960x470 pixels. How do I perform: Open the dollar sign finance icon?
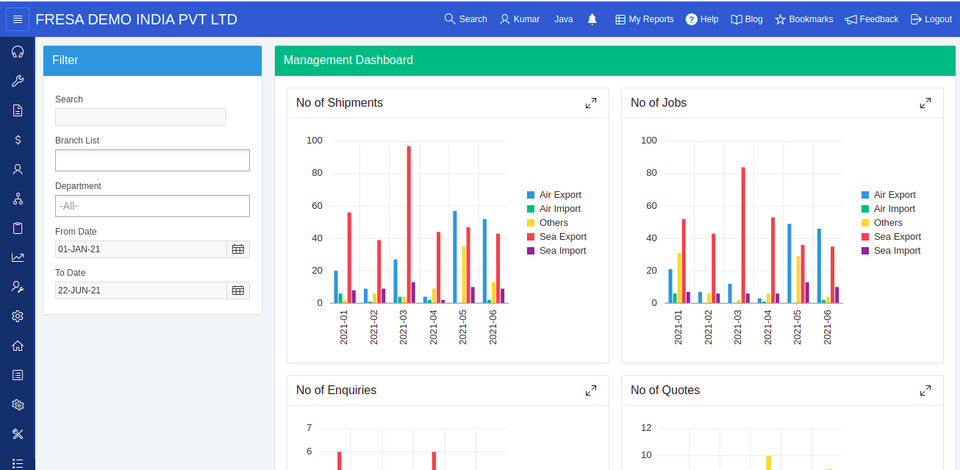tap(17, 140)
